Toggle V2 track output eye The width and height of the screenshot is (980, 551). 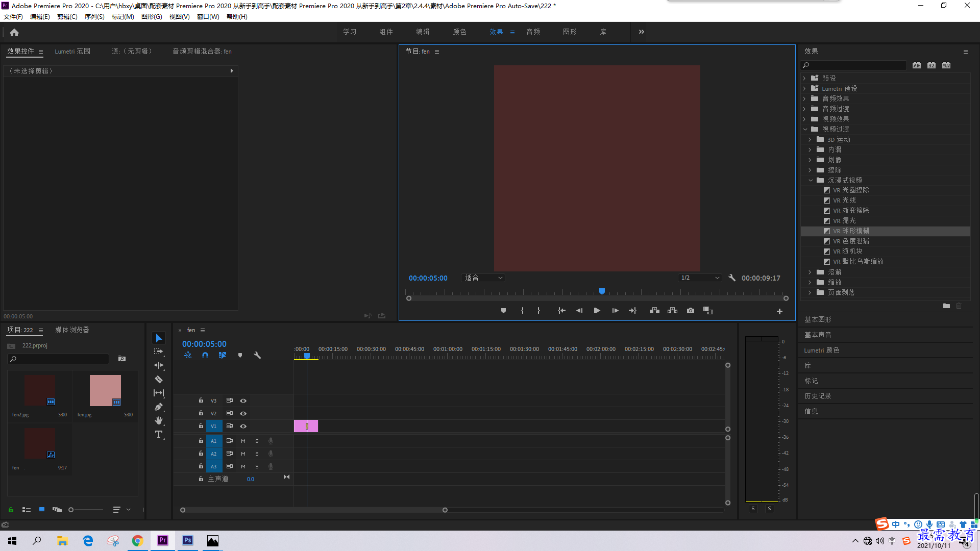[243, 413]
